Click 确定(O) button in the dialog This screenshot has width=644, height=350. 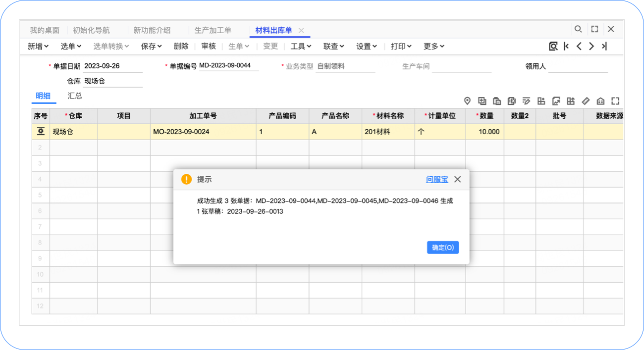(442, 248)
